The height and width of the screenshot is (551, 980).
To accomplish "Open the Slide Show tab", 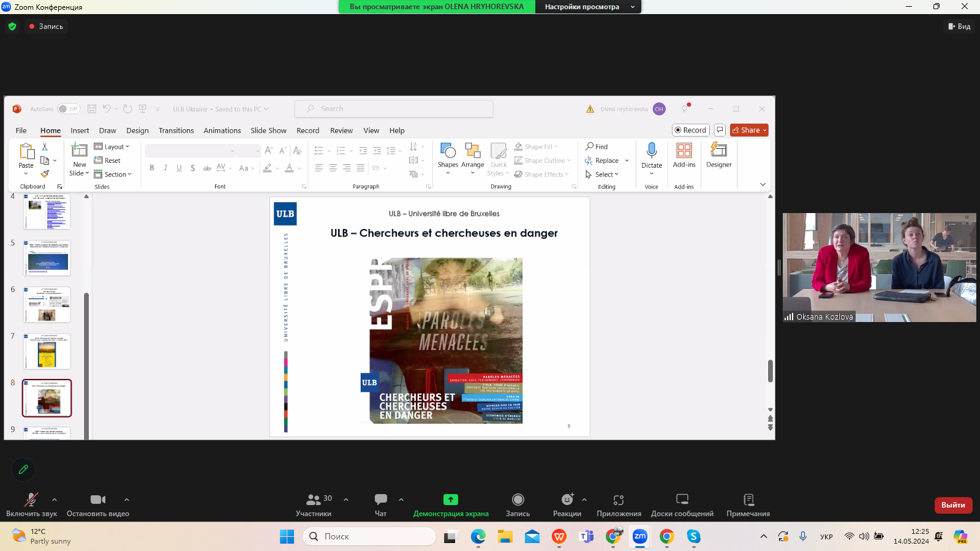I will coord(268,130).
